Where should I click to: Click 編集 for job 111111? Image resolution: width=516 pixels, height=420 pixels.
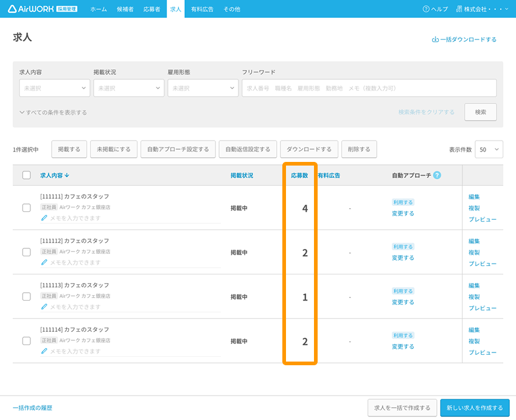(x=474, y=197)
